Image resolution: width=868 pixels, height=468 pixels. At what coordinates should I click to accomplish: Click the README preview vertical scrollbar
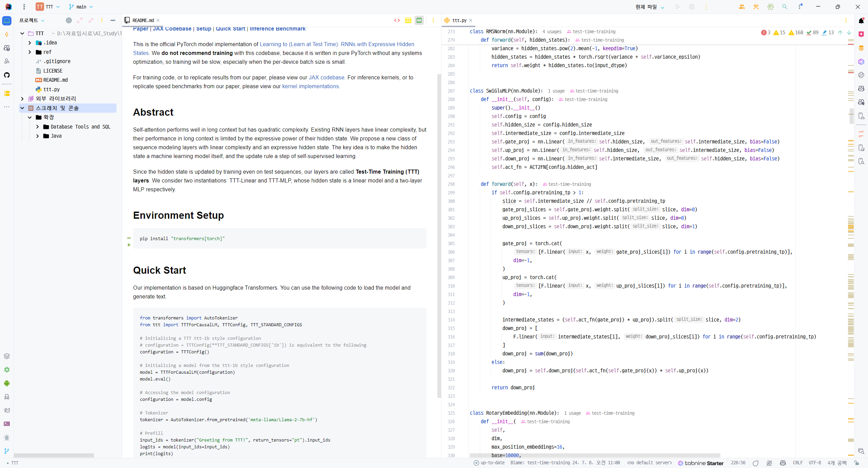(x=439, y=236)
